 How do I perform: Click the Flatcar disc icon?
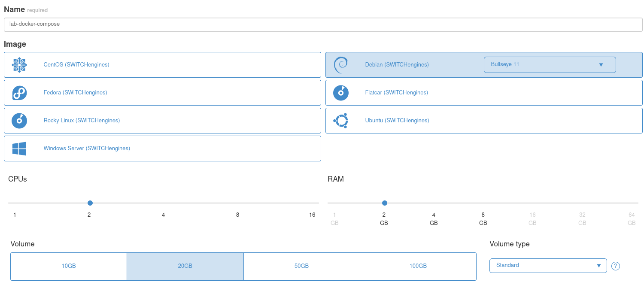click(x=341, y=93)
